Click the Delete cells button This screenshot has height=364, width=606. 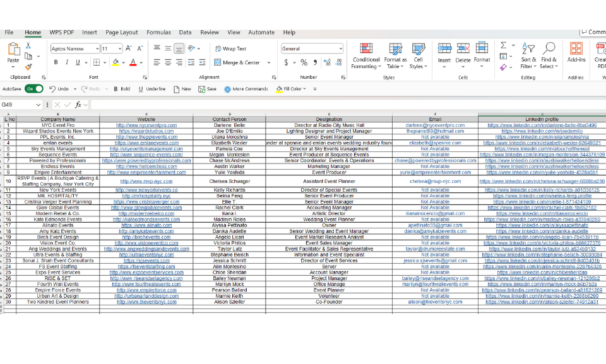(463, 56)
